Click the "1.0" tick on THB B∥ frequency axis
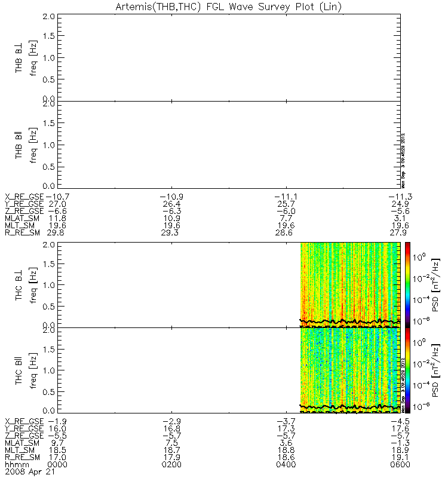 click(x=49, y=145)
